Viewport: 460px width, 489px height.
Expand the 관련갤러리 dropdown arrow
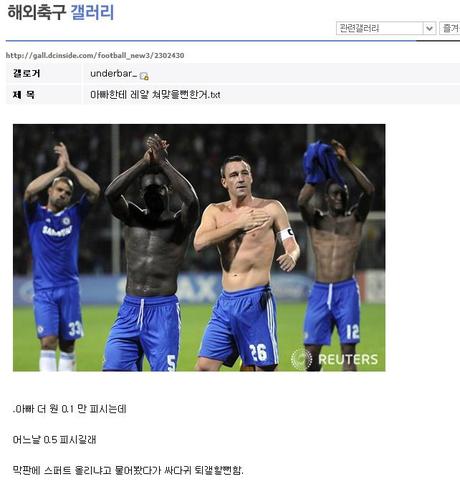tap(429, 28)
